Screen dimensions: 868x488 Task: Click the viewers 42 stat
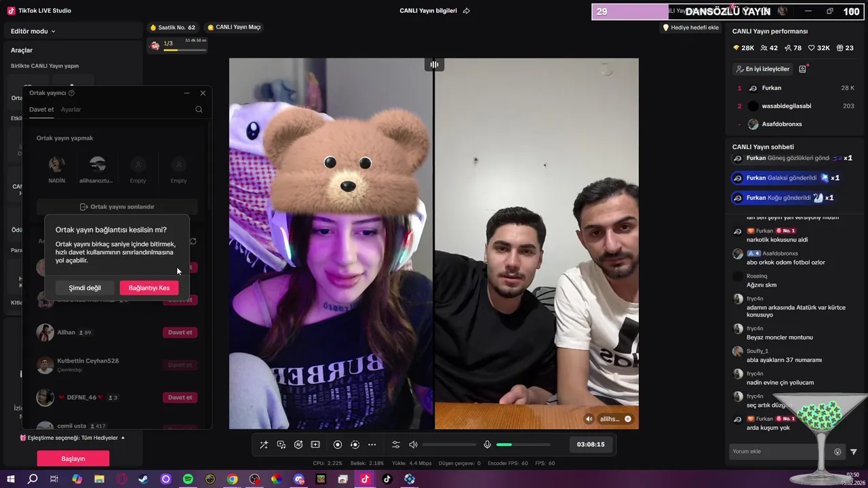point(769,48)
